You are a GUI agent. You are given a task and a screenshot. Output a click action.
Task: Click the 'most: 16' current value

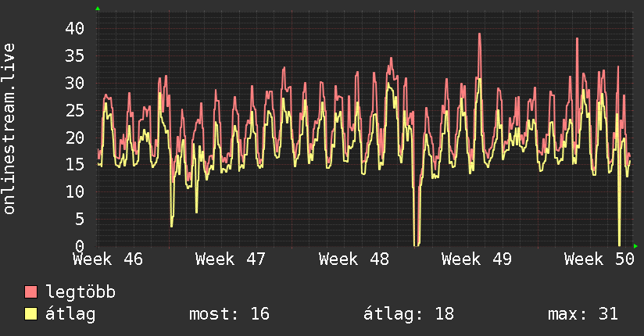point(229,314)
